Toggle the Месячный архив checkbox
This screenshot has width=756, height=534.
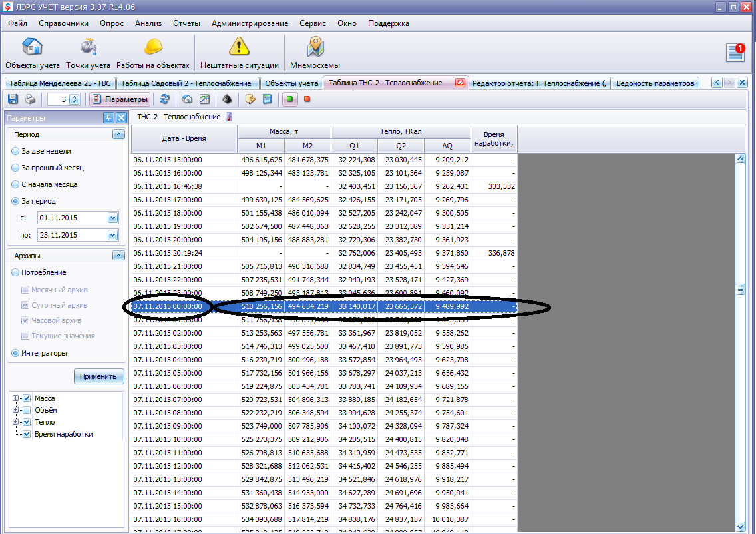[25, 290]
